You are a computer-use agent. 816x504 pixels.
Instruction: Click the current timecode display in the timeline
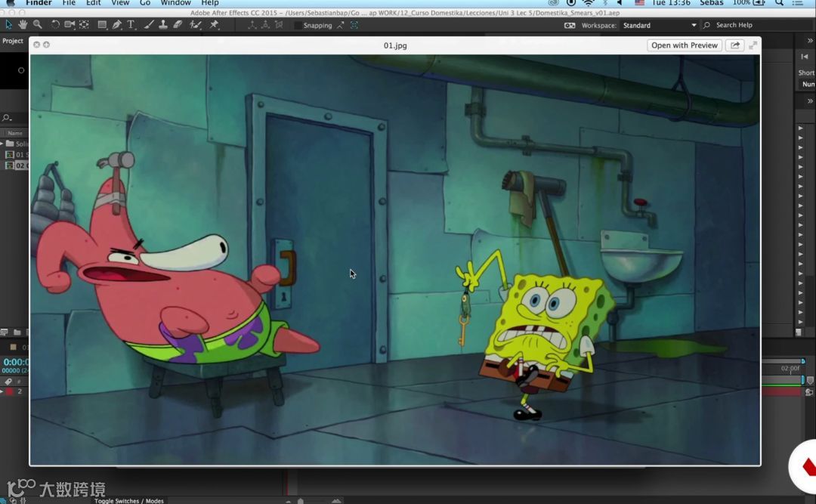pos(16,362)
